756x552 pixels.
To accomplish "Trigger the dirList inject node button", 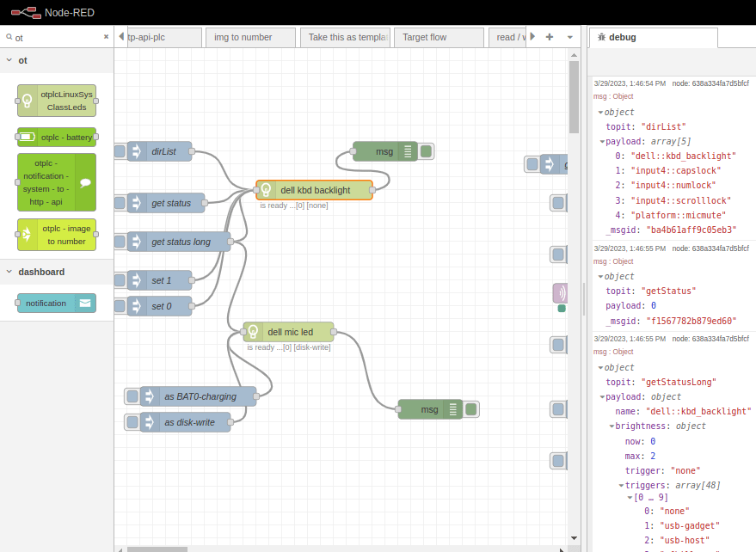I will coord(120,151).
